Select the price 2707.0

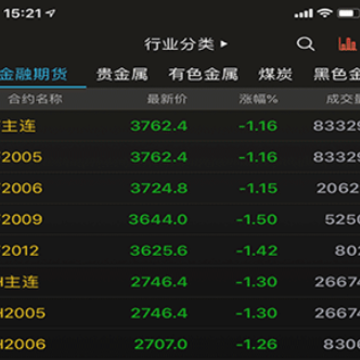(x=161, y=344)
